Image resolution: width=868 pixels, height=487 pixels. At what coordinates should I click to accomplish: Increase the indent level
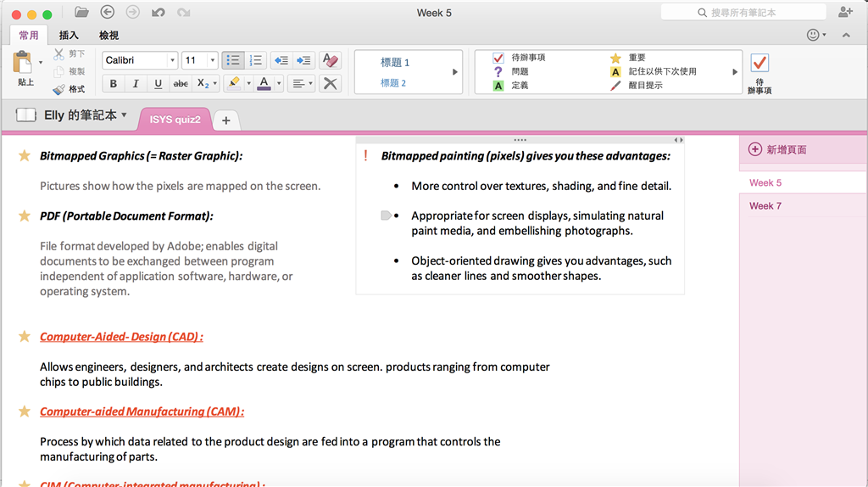303,60
